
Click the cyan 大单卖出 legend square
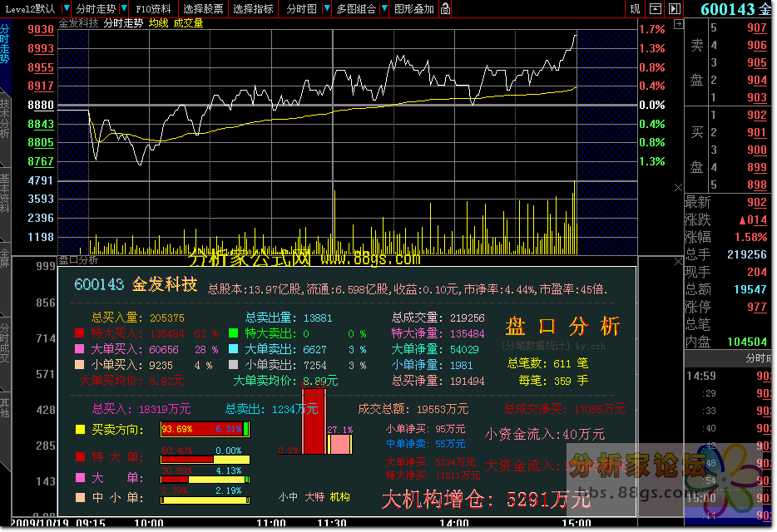click(233, 349)
